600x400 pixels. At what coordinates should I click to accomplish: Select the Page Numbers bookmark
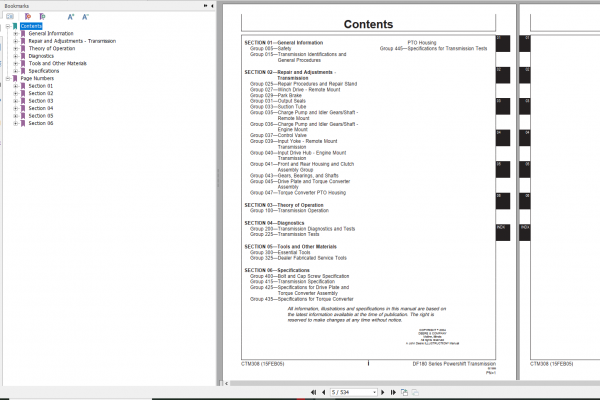point(37,78)
